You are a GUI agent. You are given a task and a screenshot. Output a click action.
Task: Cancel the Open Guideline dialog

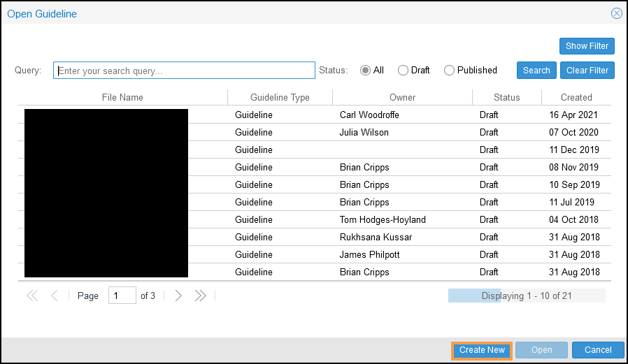pyautogui.click(x=597, y=350)
